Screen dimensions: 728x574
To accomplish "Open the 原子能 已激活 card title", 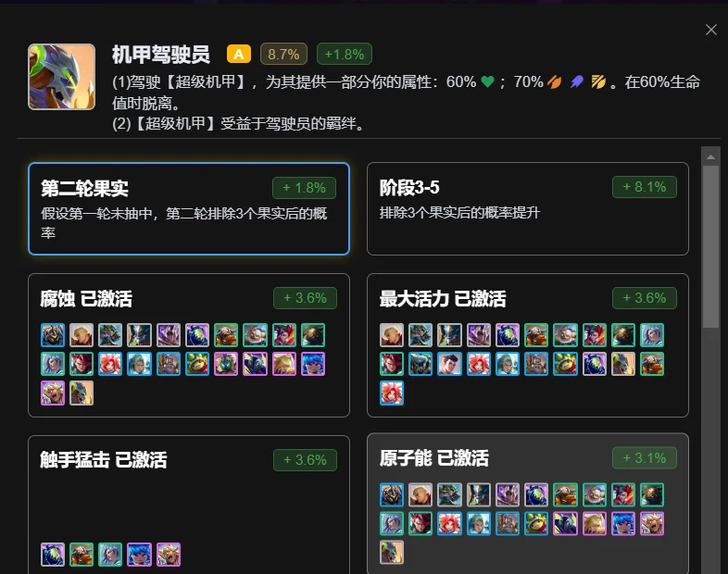I will click(433, 458).
